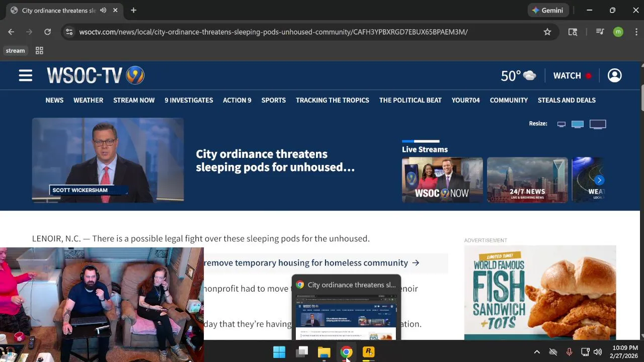Screen dimensions: 644x362
Task: Open File Explorer from the taskbar
Action: click(x=324, y=352)
